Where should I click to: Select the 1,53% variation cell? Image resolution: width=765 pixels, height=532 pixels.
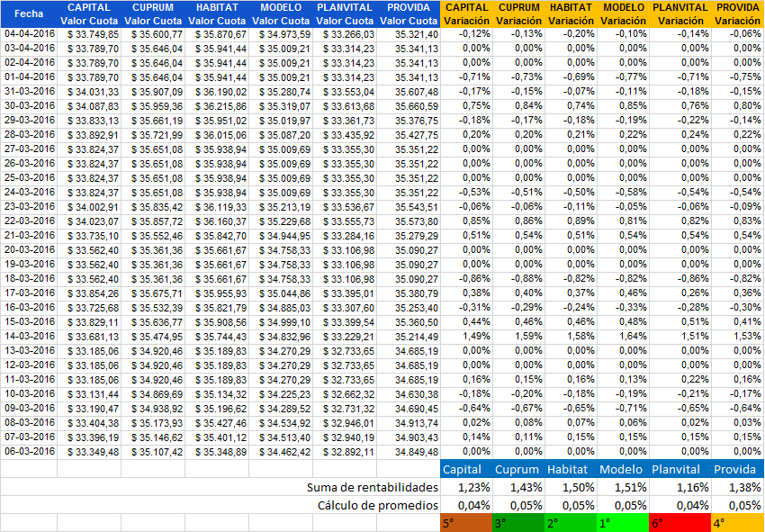coord(738,337)
